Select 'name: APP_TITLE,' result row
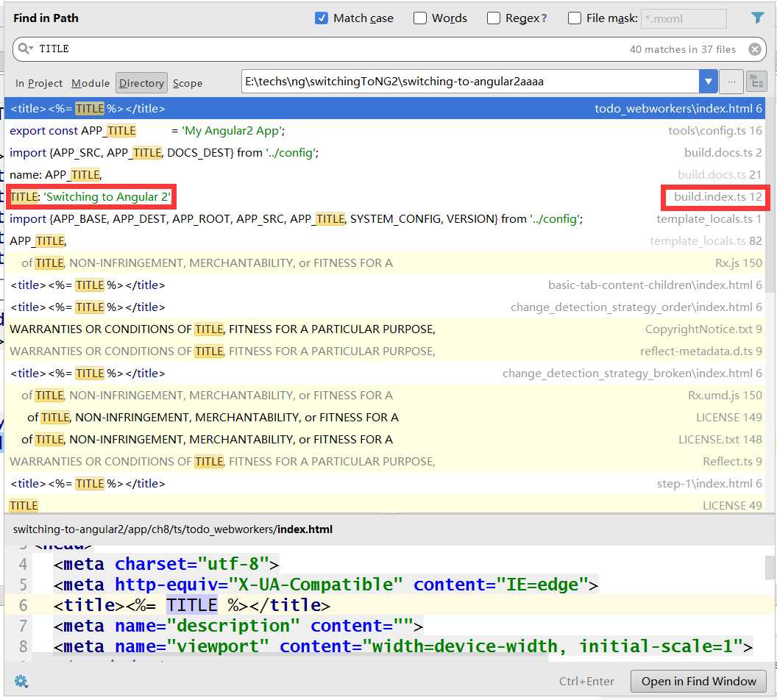The width and height of the screenshot is (777, 700). pyautogui.click(x=385, y=174)
